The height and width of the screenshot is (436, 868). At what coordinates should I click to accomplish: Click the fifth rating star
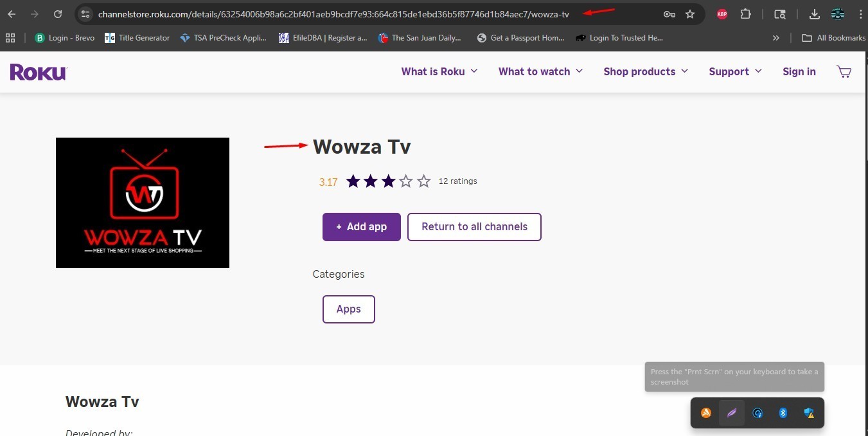point(423,181)
